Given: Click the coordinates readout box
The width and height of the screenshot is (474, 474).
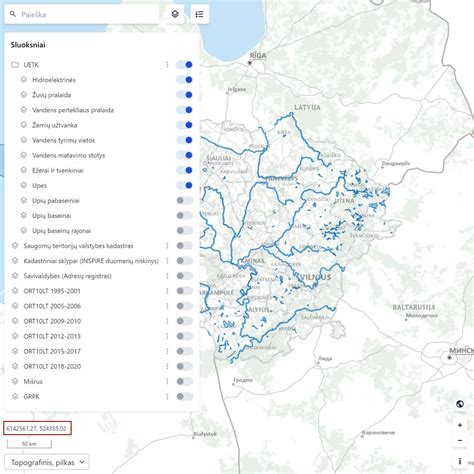Looking at the screenshot, I should click(x=37, y=428).
